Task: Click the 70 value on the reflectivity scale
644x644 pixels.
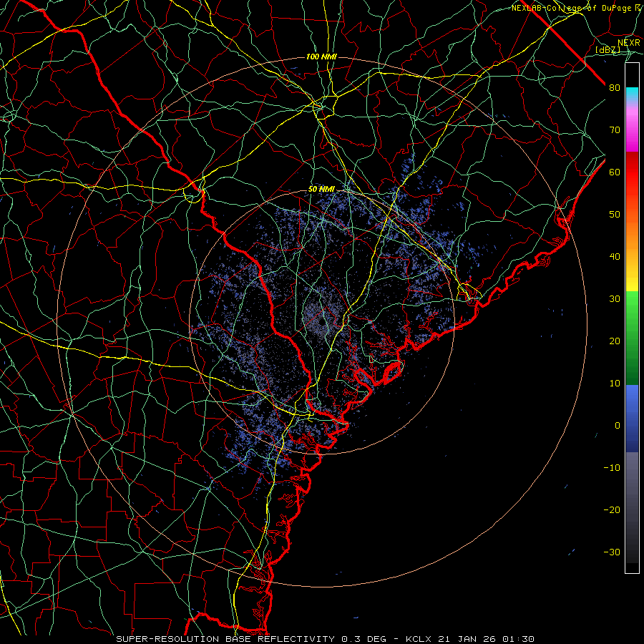Action: coord(615,130)
